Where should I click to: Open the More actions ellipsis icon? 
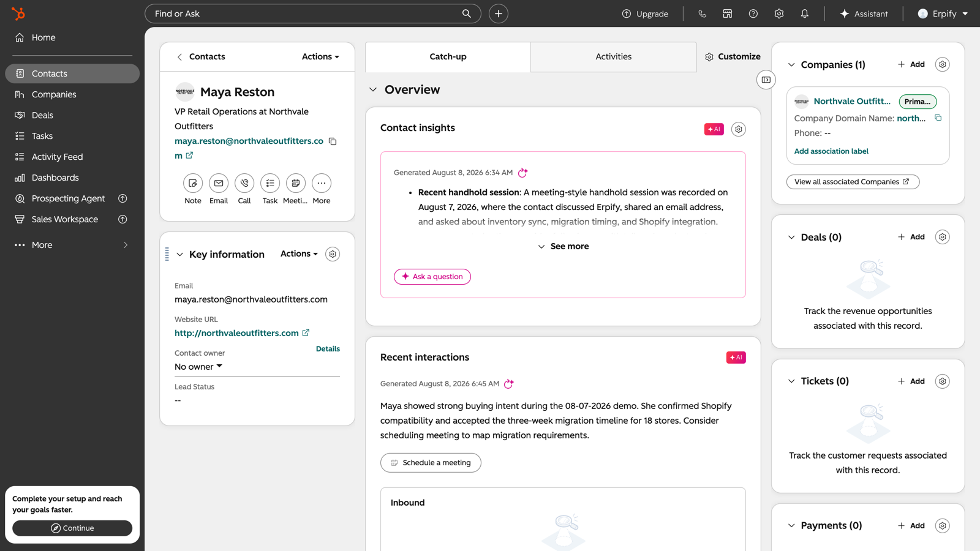pyautogui.click(x=322, y=183)
